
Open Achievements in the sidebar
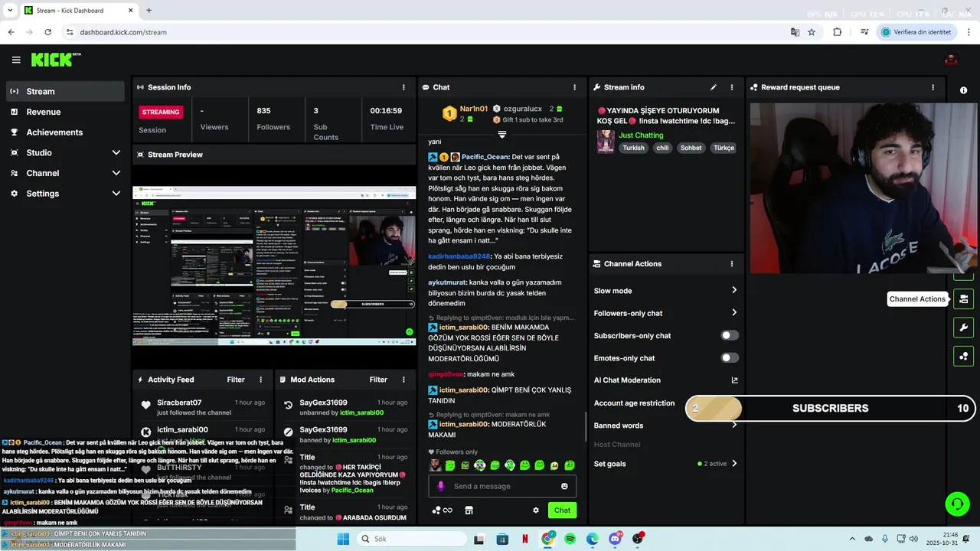[x=65, y=132]
